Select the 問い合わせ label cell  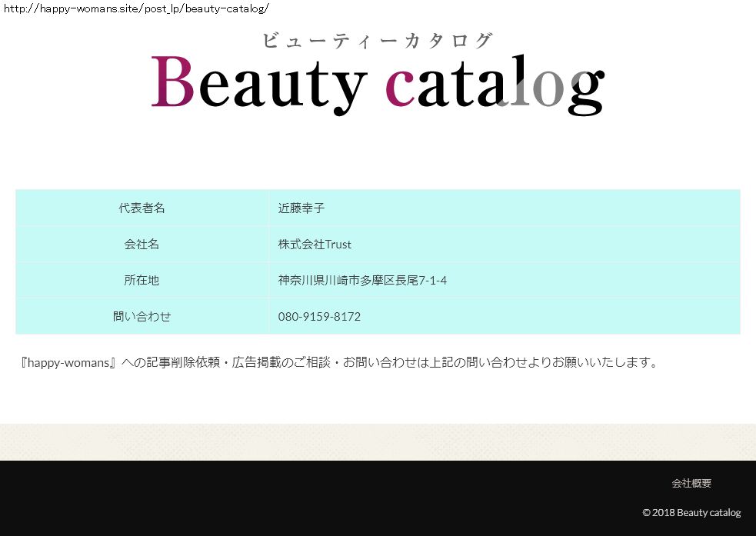[x=142, y=317]
